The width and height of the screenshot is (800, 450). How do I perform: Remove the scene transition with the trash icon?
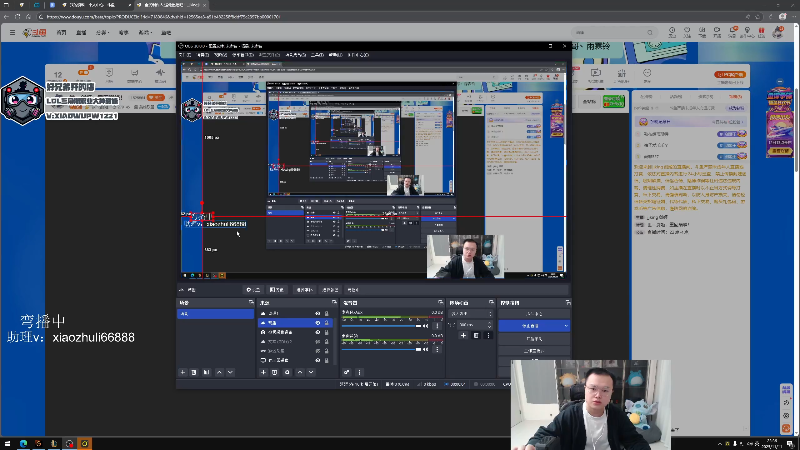pyautogui.click(x=476, y=336)
